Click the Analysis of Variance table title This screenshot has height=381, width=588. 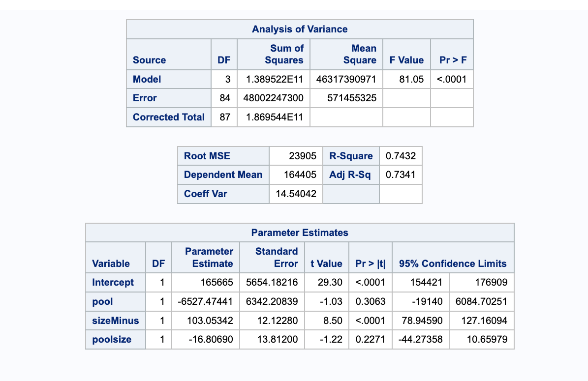(x=300, y=29)
